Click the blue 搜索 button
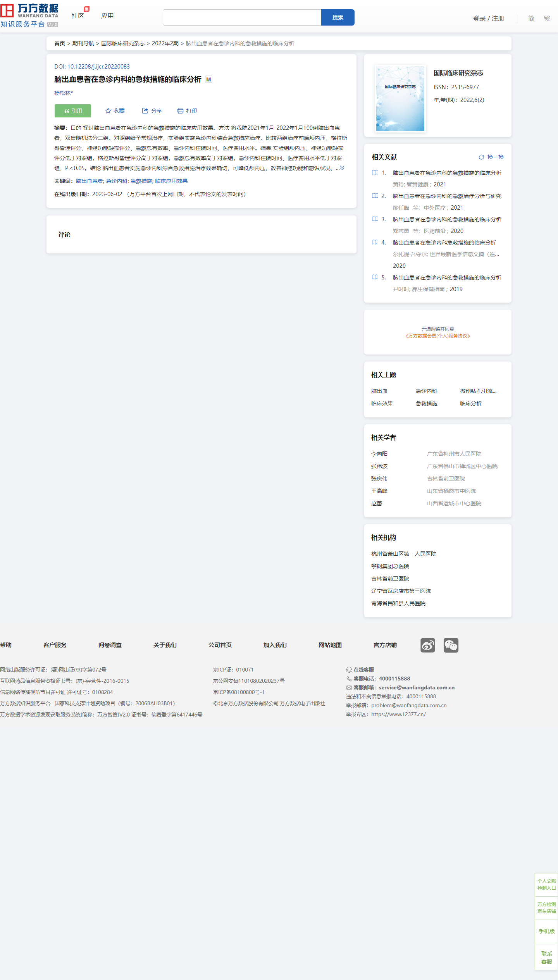This screenshot has width=558, height=980. (338, 17)
